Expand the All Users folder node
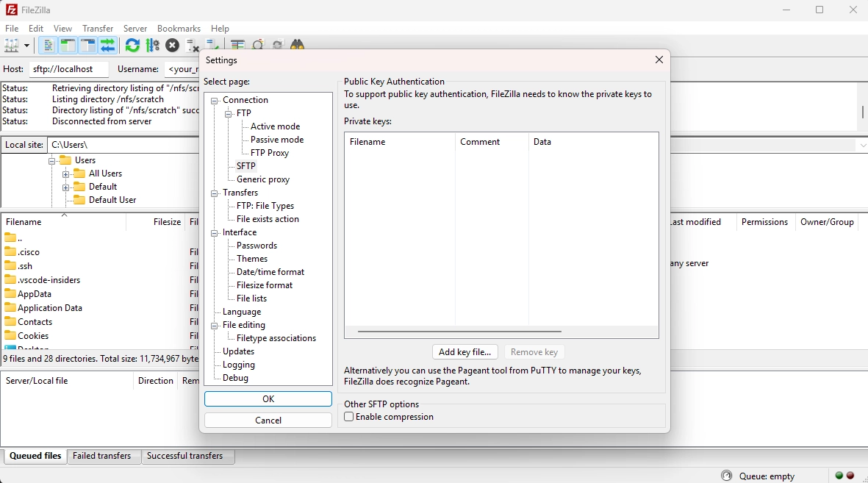868x483 pixels. [65, 174]
